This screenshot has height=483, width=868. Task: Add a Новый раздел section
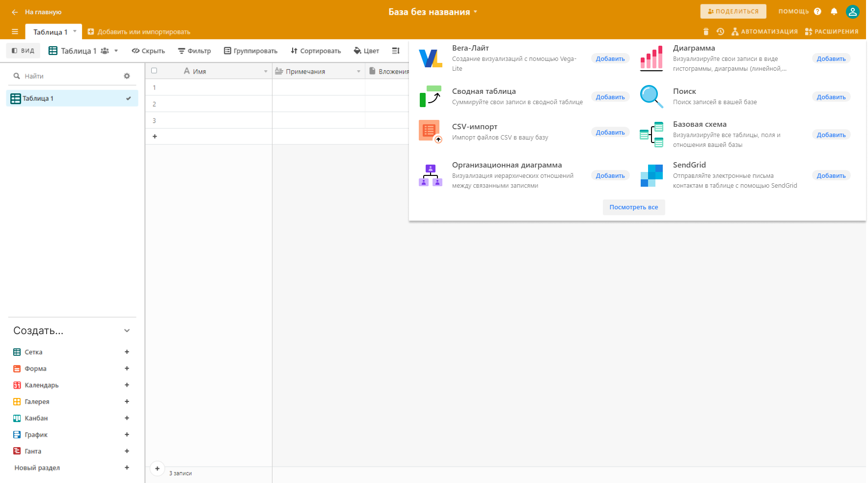click(x=127, y=468)
